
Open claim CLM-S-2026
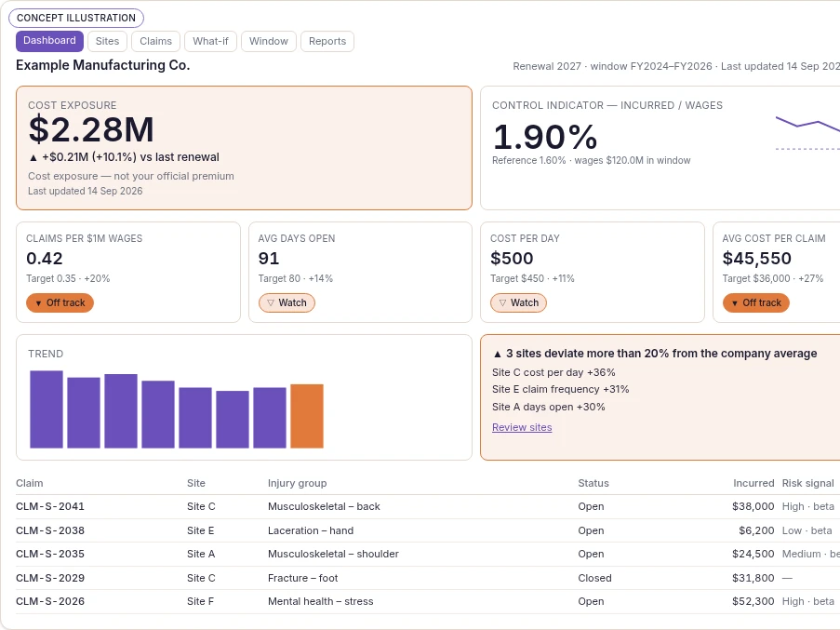[50, 601]
